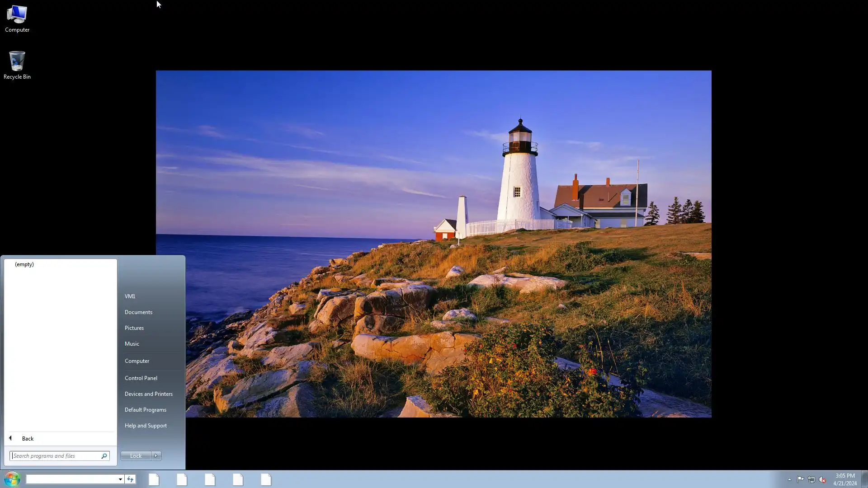The image size is (868, 488).
Task: Open Devices and Printers in Start menu
Action: point(149,394)
